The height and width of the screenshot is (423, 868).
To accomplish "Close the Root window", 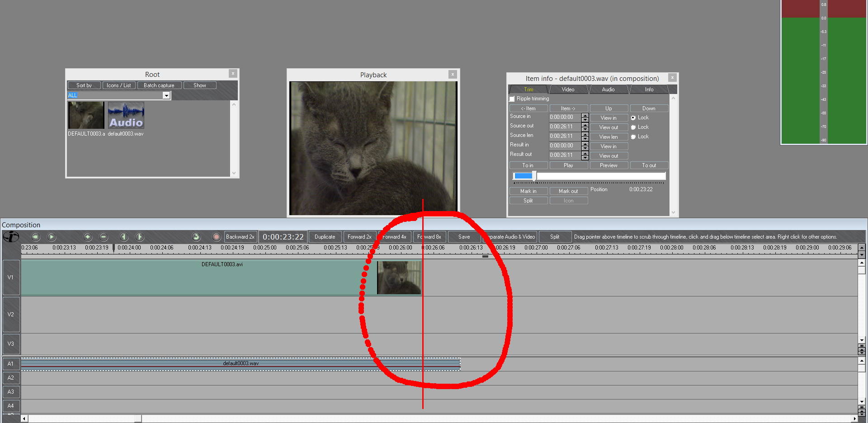I will pos(233,74).
